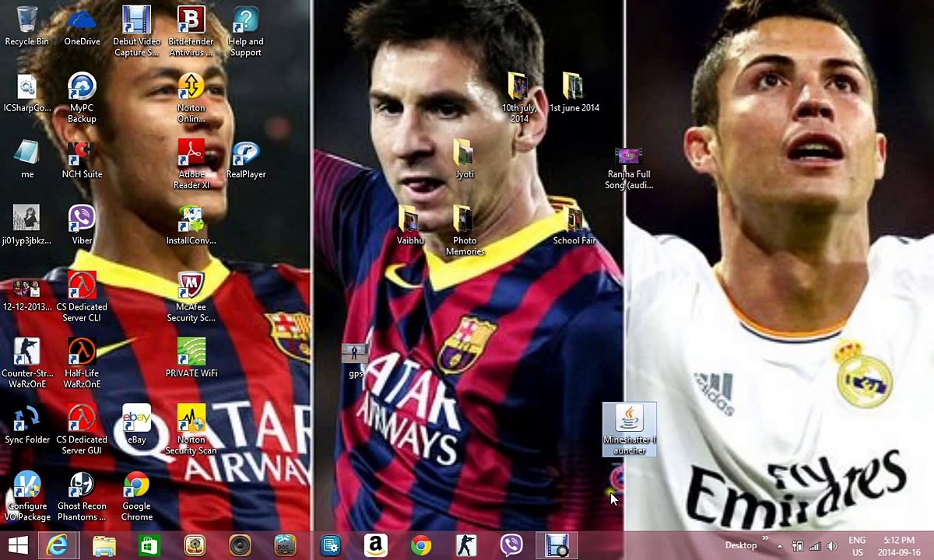Open the '10th july 2014' folder
This screenshot has height=560, width=934.
519,98
